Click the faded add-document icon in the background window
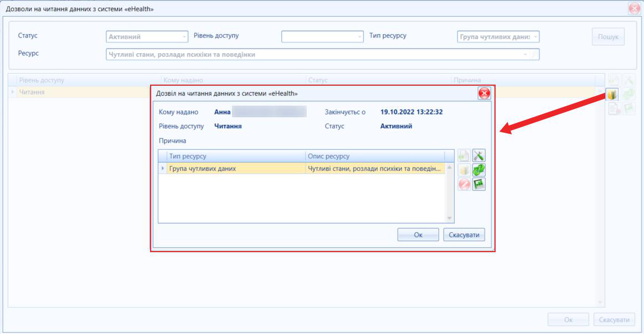Image resolution: width=644 pixels, height=334 pixels. [614, 80]
